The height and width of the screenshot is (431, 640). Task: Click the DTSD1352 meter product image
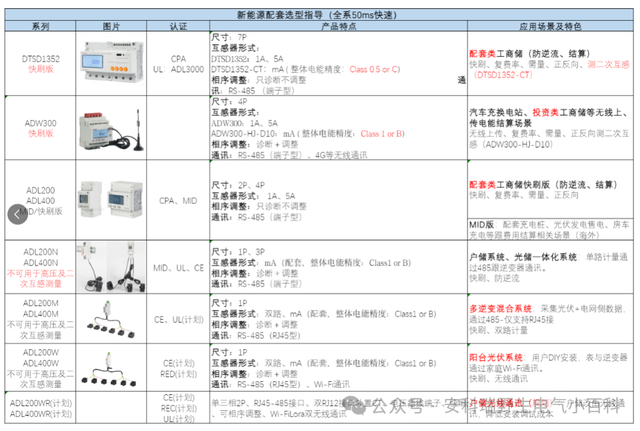112,62
